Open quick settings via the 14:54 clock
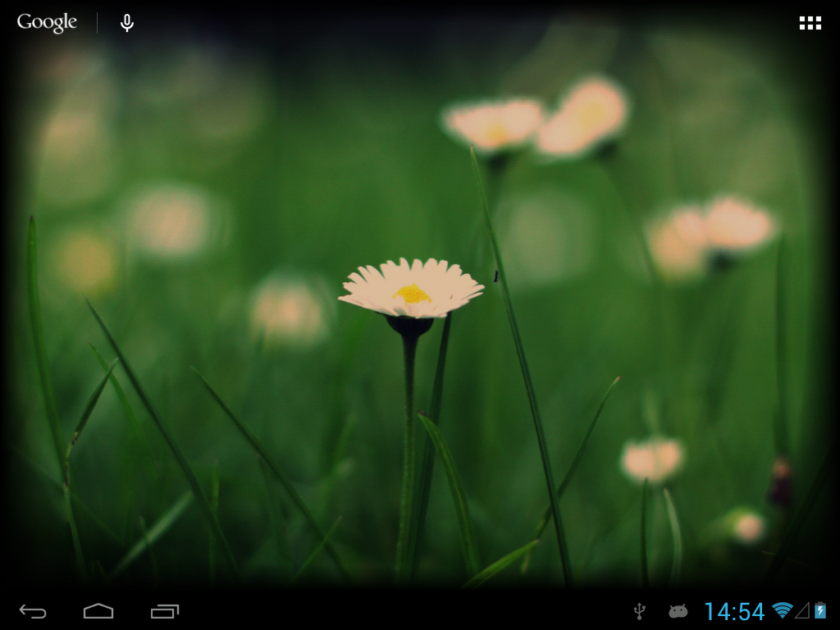This screenshot has width=840, height=630. point(733,611)
